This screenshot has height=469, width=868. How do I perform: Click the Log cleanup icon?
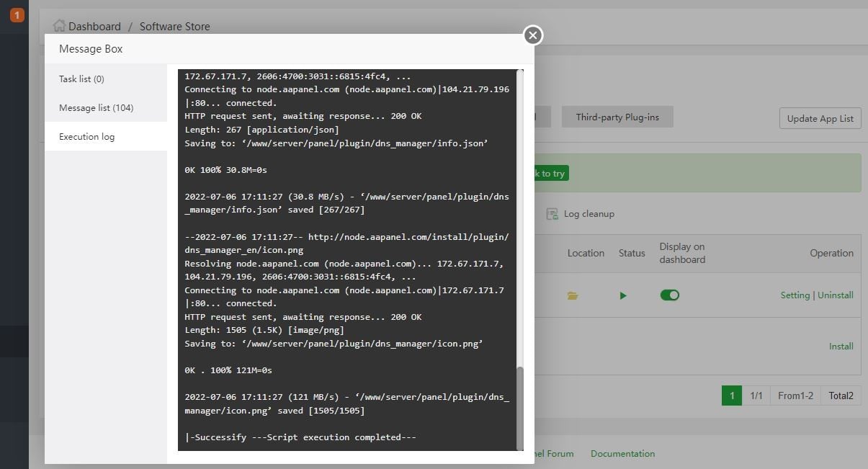(x=552, y=213)
